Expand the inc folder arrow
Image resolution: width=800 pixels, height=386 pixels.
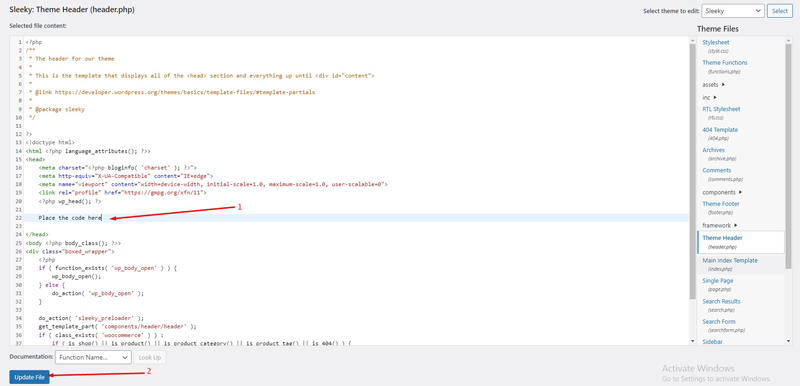(715, 97)
